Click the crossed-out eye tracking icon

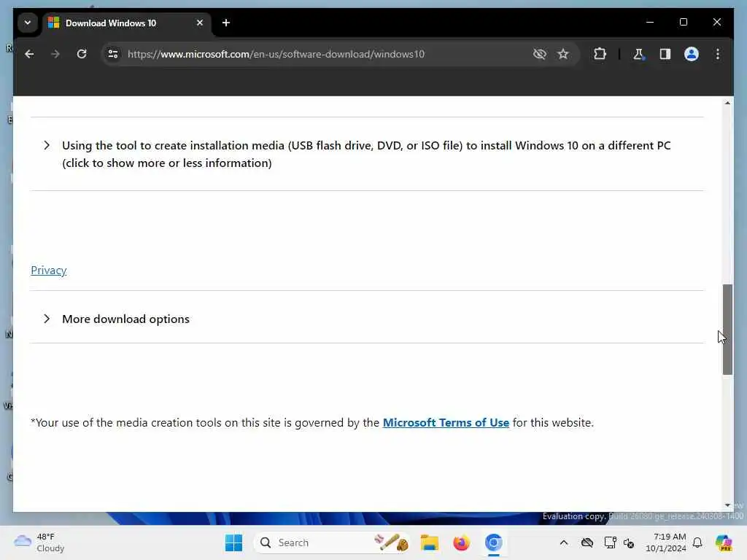click(539, 54)
